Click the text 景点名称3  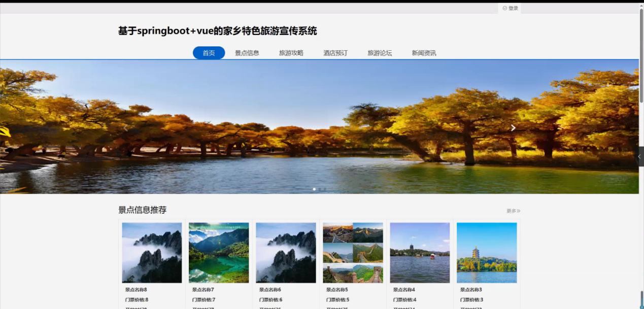[471, 290]
